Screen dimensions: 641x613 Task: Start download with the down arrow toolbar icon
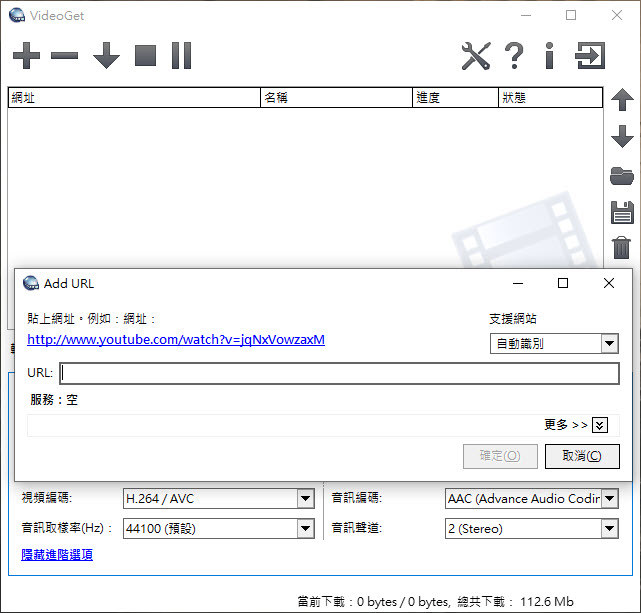(106, 56)
